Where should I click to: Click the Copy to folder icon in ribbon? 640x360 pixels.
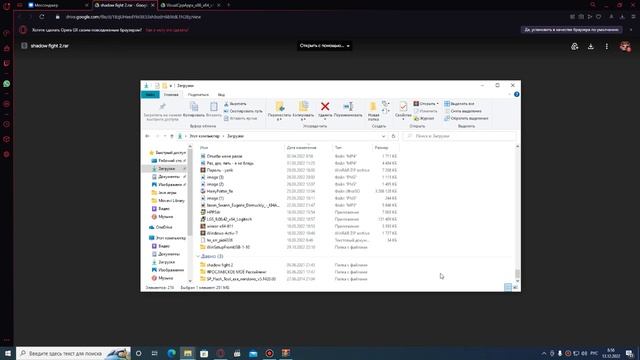pos(303,107)
